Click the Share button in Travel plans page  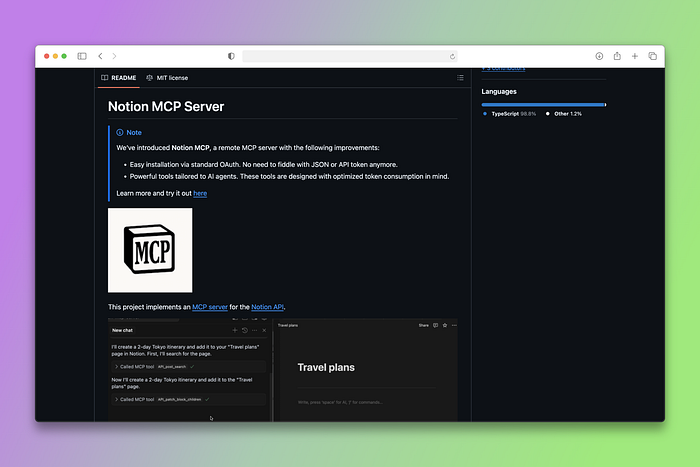(x=424, y=325)
